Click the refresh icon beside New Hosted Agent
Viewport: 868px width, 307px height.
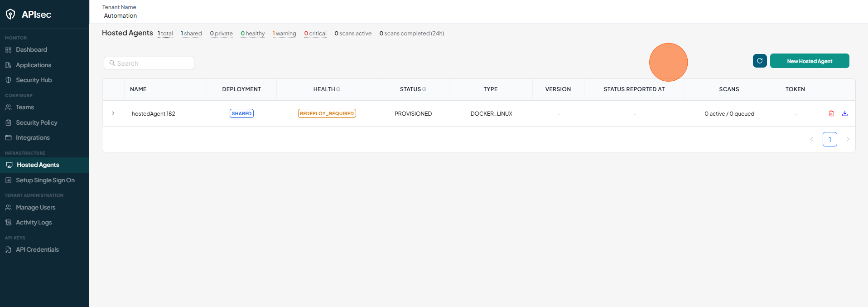760,61
